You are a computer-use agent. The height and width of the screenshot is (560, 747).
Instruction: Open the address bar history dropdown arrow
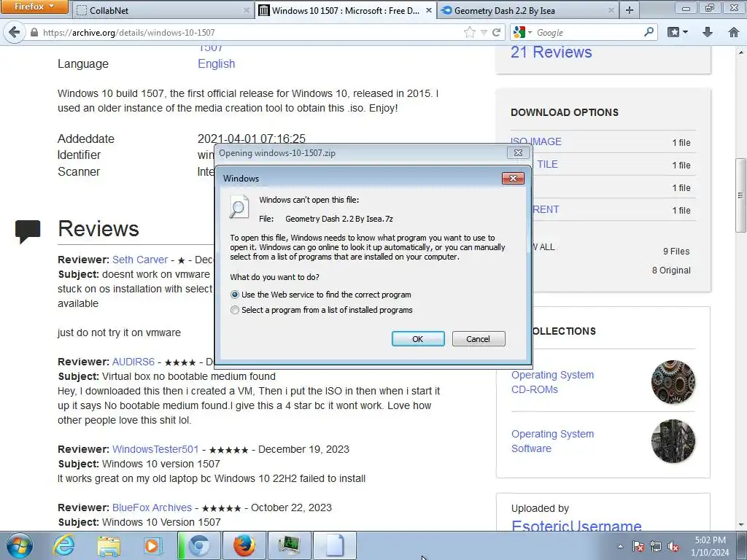484,32
